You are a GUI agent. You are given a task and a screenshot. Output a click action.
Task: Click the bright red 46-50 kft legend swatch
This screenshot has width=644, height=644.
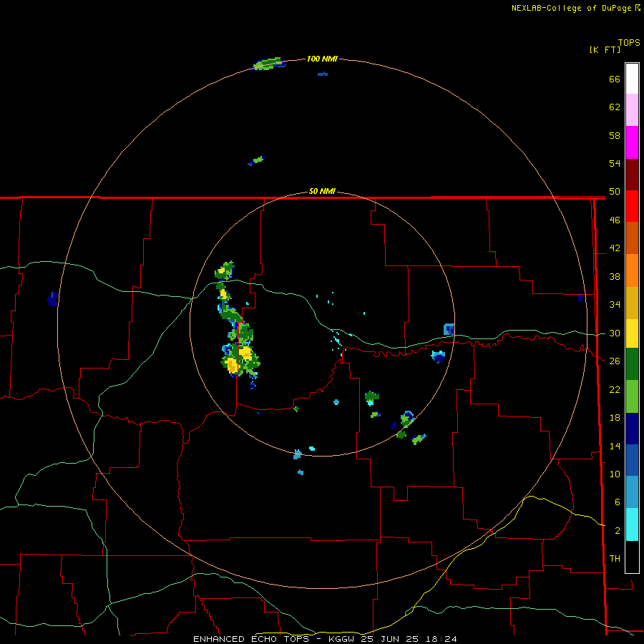[x=632, y=206]
